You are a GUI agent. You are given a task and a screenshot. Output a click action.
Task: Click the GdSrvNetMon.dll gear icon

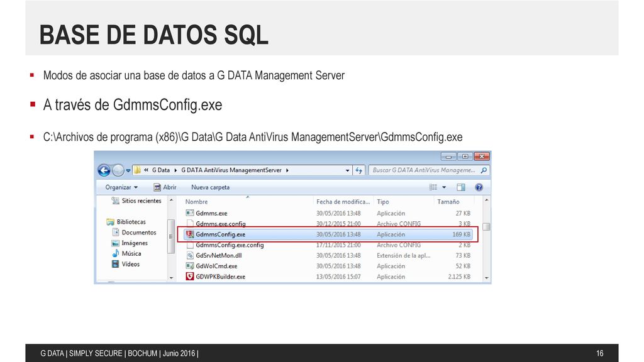pyautogui.click(x=189, y=255)
